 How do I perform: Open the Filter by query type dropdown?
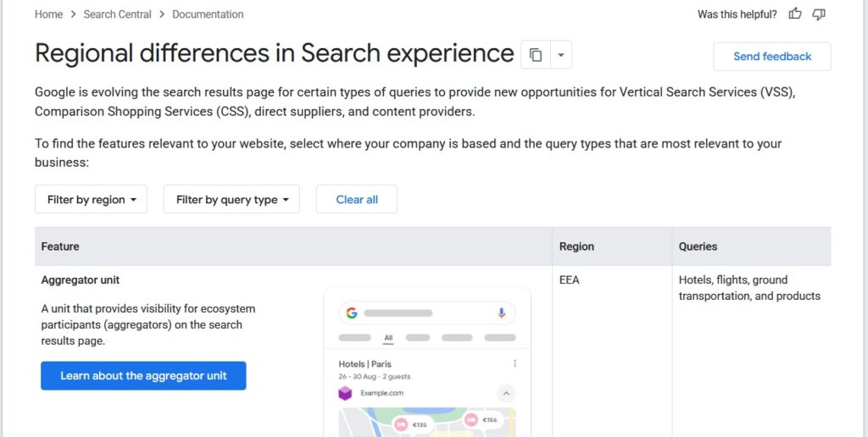[231, 199]
